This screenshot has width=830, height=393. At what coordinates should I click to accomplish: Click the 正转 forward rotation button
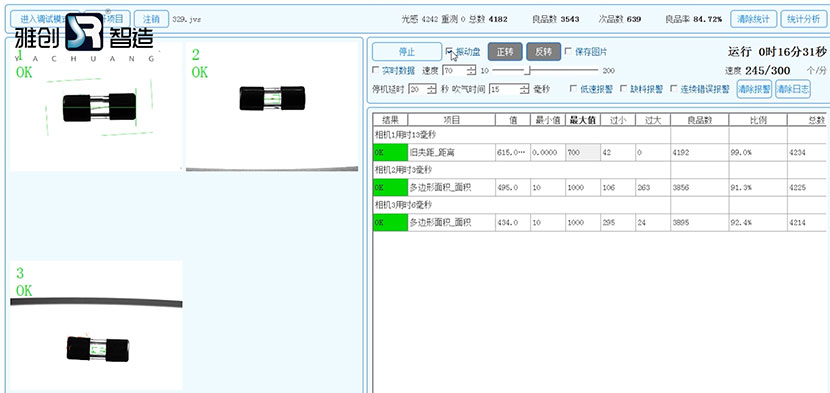(505, 52)
